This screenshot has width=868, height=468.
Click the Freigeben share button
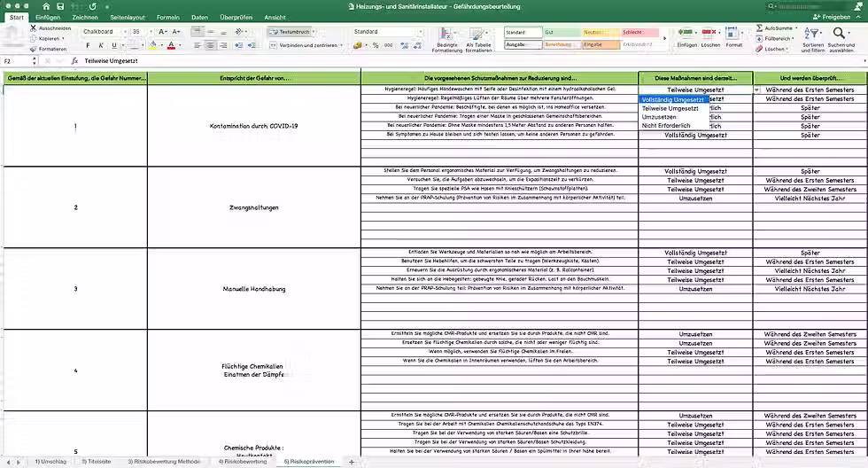coord(831,17)
